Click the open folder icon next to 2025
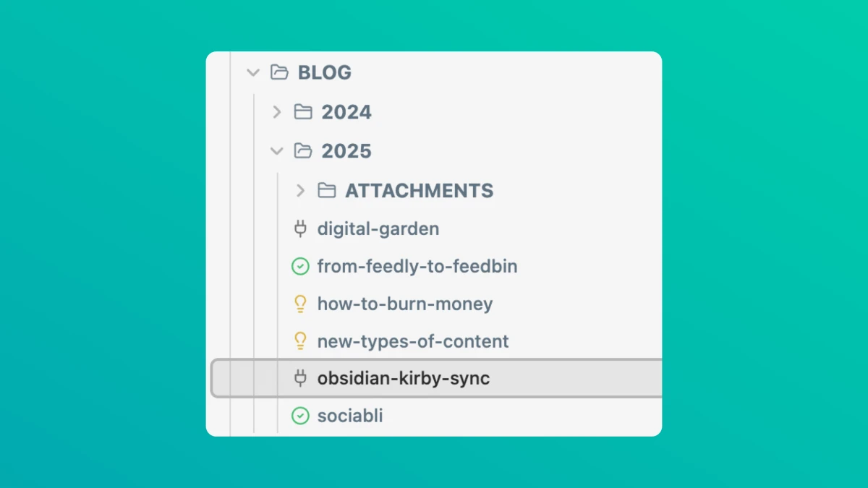Viewport: 868px width, 488px height. tap(303, 151)
